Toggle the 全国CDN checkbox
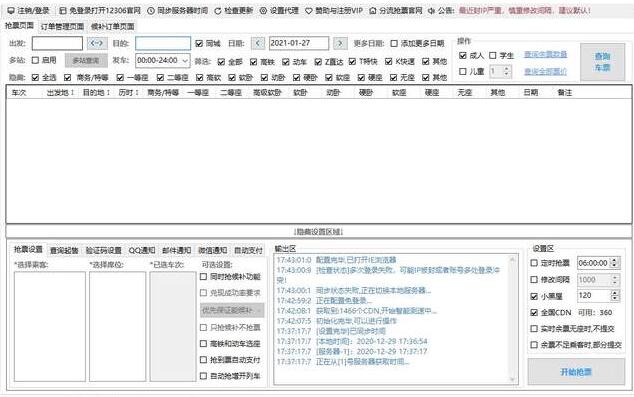Screen dimensions: 634x397 point(534,313)
